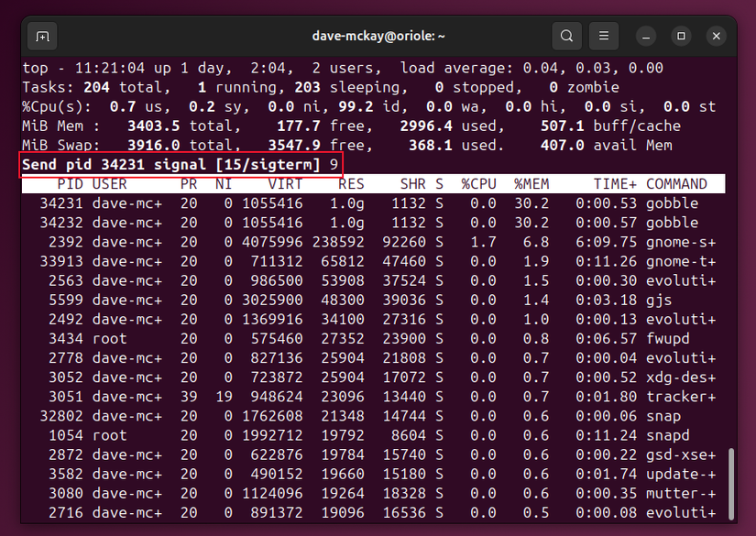756x536 pixels.
Task: Click the gnome-s+ process row
Action: [275, 242]
